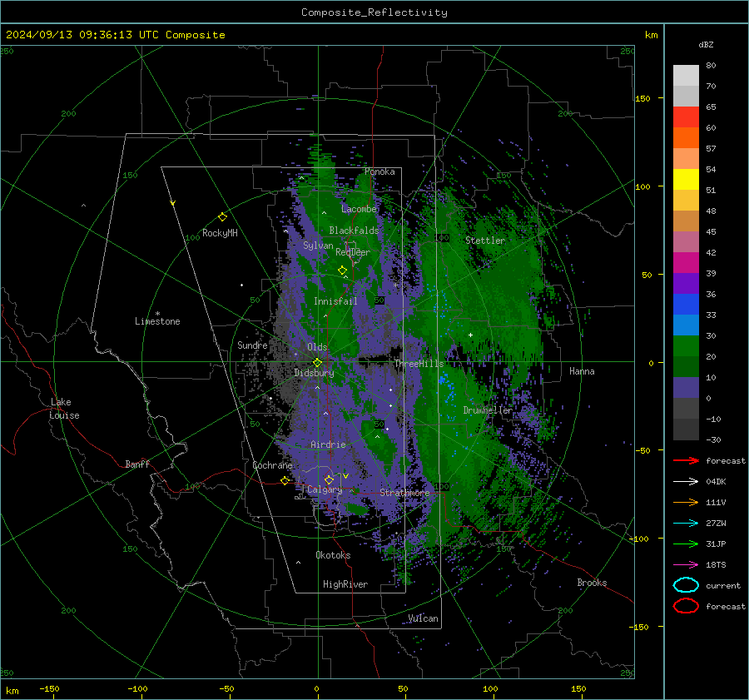Choose the light blue 30–33 dBZ swatch
Image resolution: width=749 pixels, height=700 pixels.
[686, 325]
